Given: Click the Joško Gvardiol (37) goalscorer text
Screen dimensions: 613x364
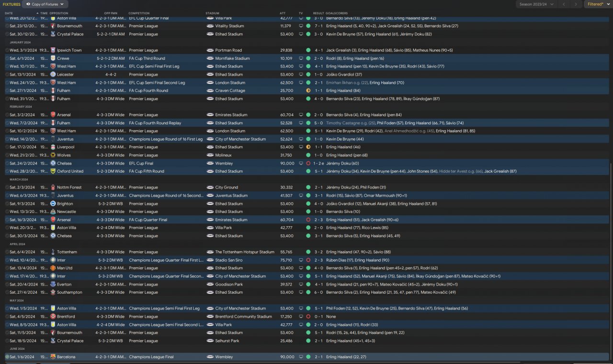Looking at the screenshot, I should 344,75.
